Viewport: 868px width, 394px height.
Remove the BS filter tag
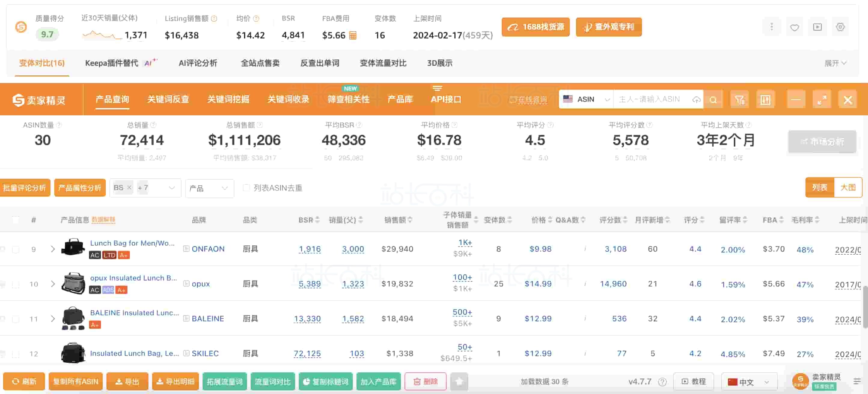click(x=129, y=188)
